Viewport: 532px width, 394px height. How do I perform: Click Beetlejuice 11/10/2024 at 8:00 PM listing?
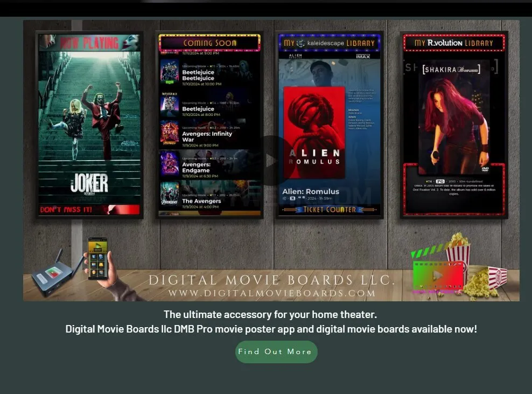tap(209, 105)
